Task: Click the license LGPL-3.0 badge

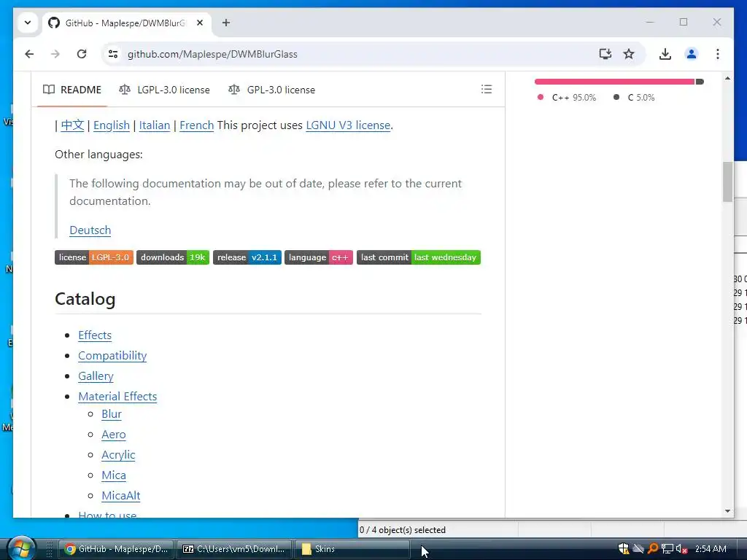Action: 94,257
